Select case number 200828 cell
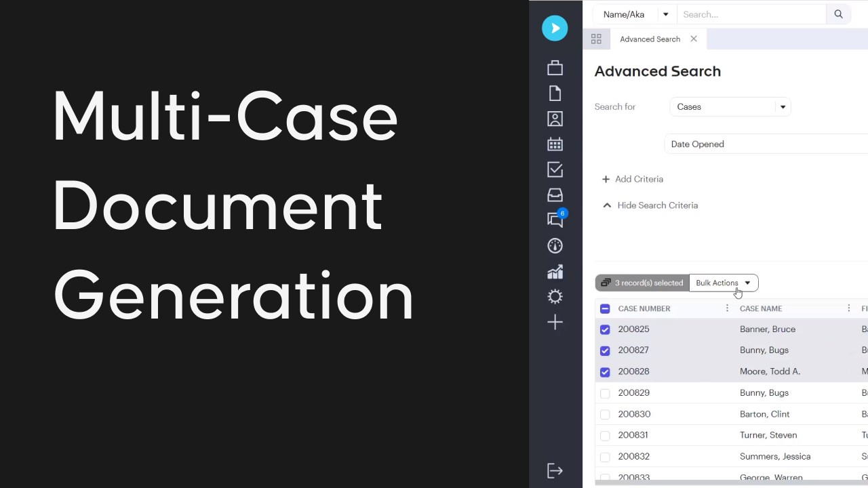 click(x=633, y=371)
